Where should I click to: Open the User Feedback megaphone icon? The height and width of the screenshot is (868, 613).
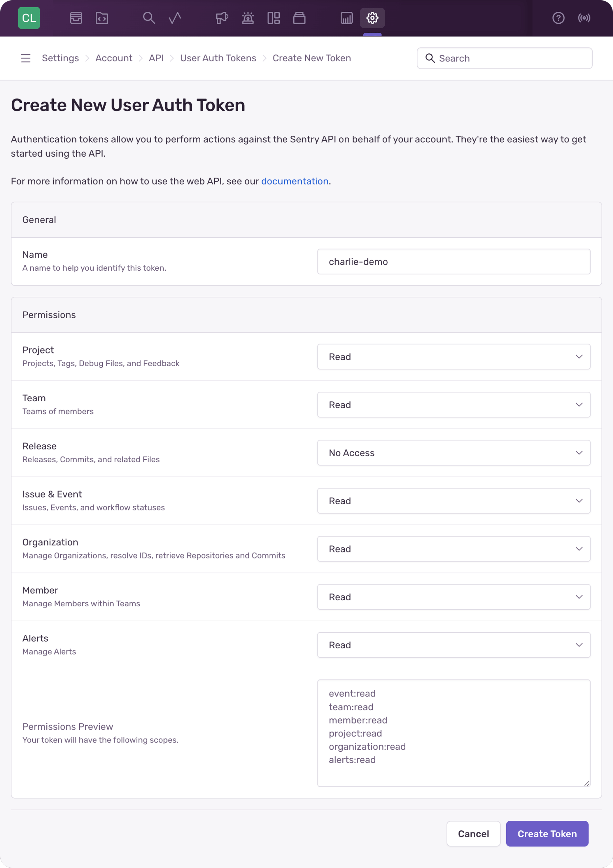click(222, 18)
